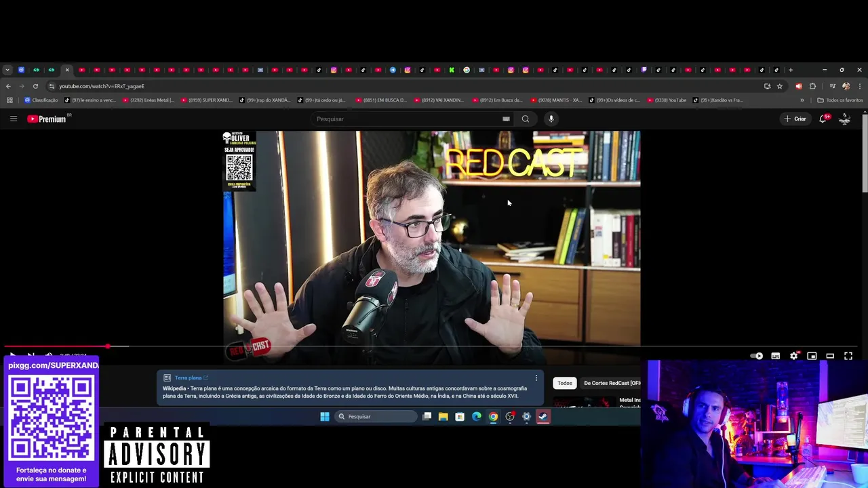This screenshot has height=488, width=868.
Task: Click the Google tab favicon in tab strip
Action: tap(467, 70)
